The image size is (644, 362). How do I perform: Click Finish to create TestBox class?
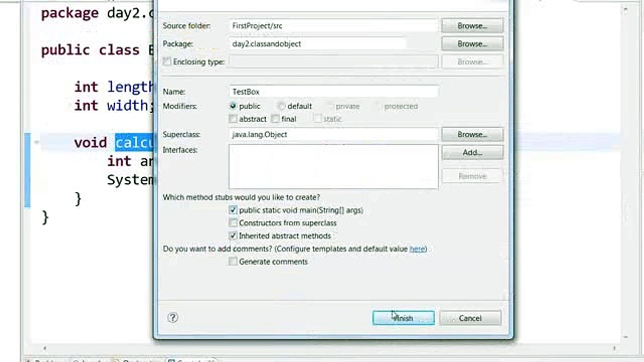[x=403, y=318]
